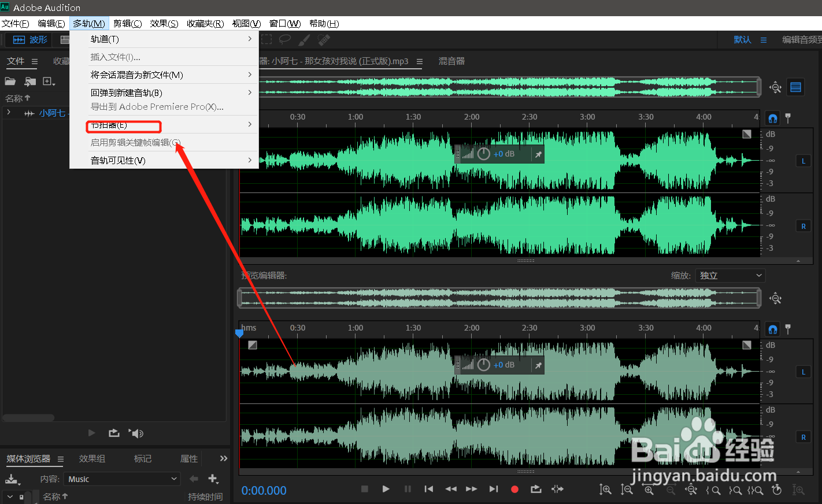Open the 缩放 dropdown set to 独立
822x504 pixels.
click(731, 276)
